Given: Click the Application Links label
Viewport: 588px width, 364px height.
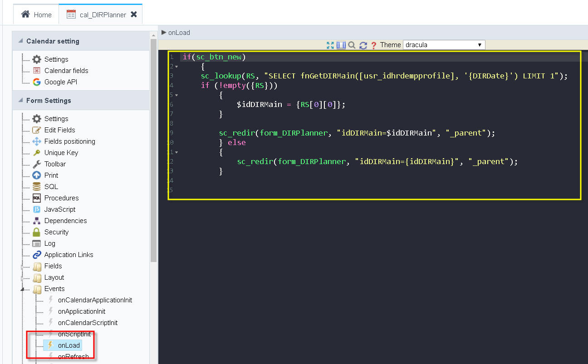Looking at the screenshot, I should tap(69, 255).
